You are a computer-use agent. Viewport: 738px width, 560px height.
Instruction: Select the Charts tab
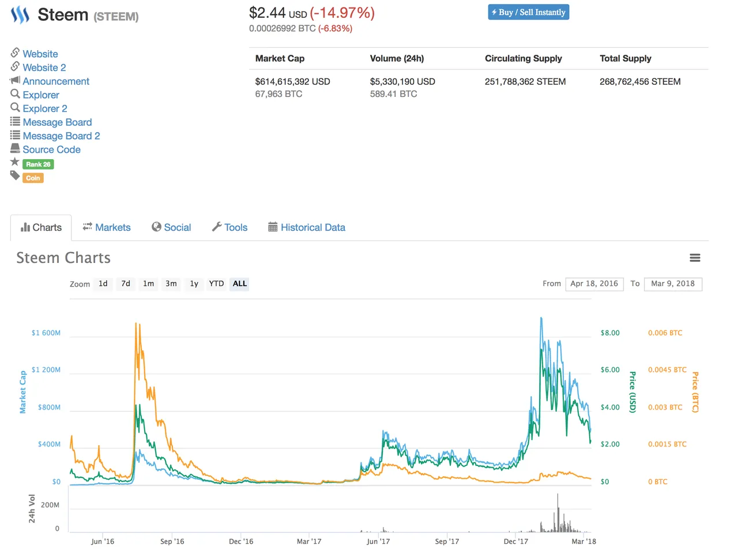tap(41, 227)
